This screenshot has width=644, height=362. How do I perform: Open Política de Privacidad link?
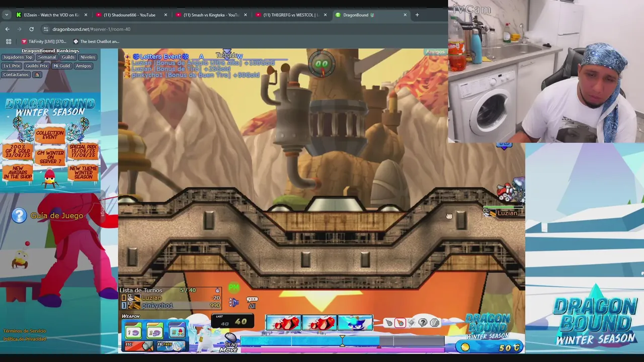tap(24, 339)
